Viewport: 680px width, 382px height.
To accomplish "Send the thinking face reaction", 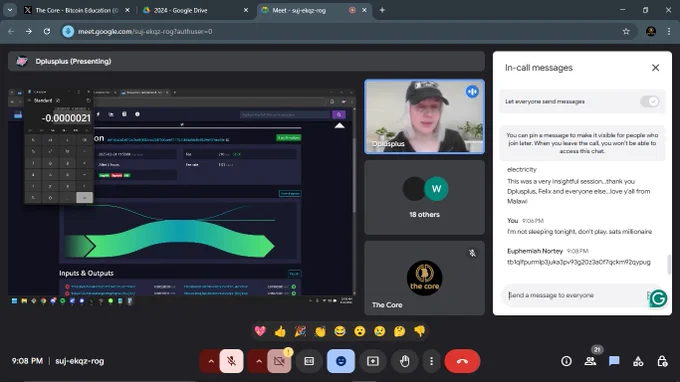I will 399,331.
